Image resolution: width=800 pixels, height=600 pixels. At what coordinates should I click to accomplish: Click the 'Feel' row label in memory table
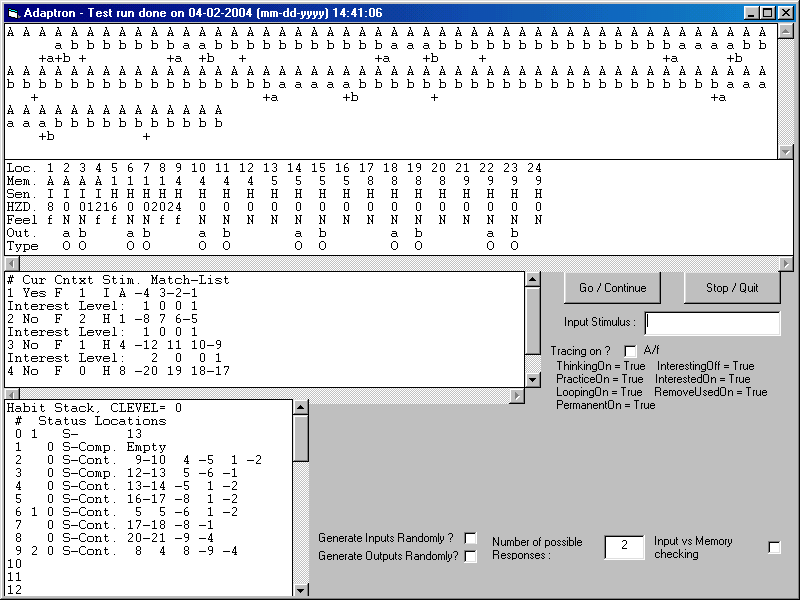coord(22,220)
